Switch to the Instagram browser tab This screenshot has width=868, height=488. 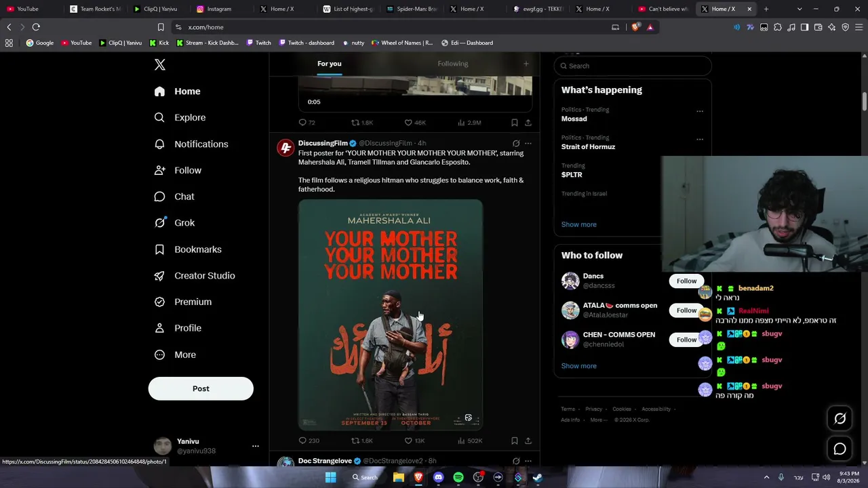click(x=220, y=9)
